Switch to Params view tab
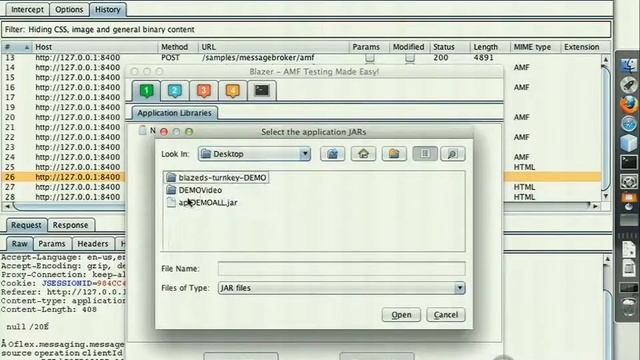This screenshot has width=640, height=360. pyautogui.click(x=52, y=244)
